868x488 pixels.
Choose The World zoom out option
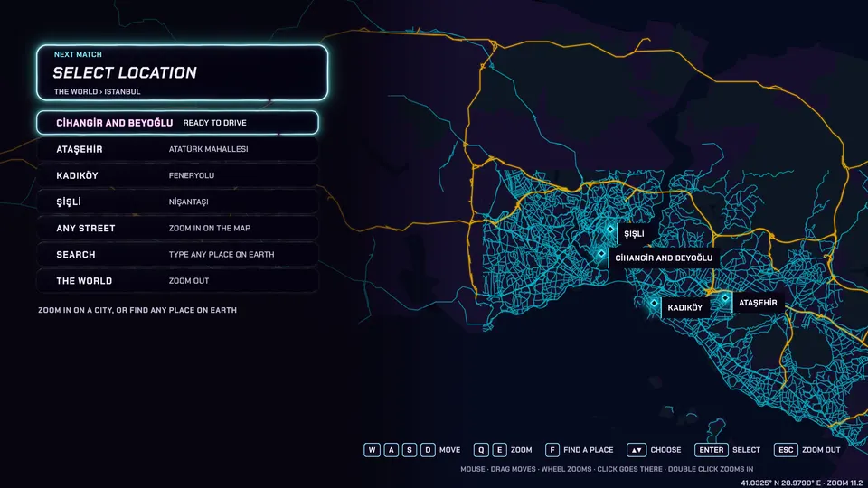178,281
